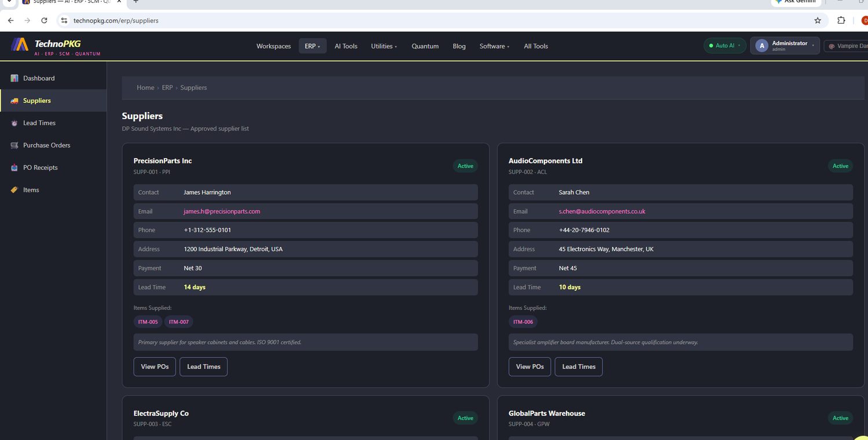Image resolution: width=868 pixels, height=440 pixels.
Task: Open the Vampire Dark theme selector
Action: [847, 46]
